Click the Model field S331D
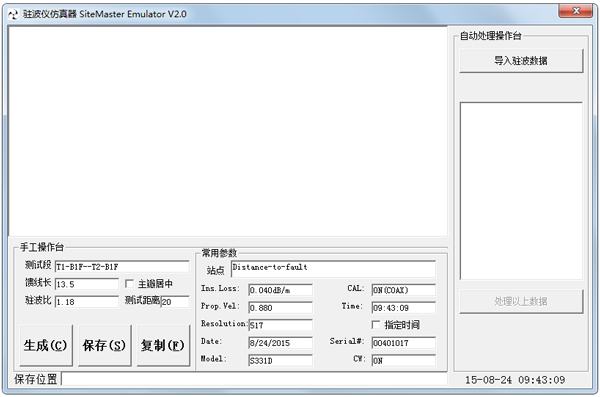 tap(280, 361)
